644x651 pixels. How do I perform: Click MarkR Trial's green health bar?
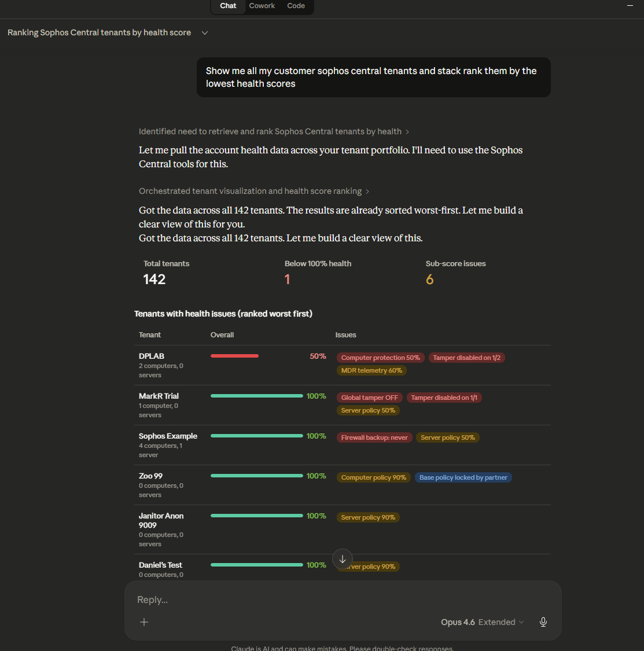(x=256, y=396)
